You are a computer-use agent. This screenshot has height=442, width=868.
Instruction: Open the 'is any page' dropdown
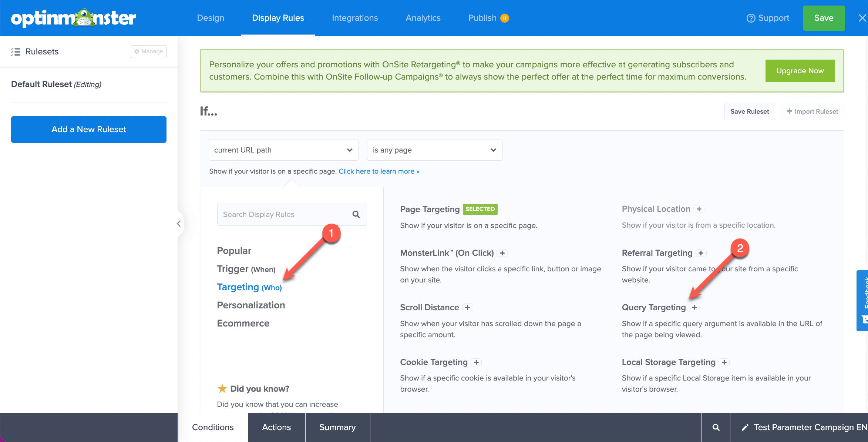click(x=434, y=150)
